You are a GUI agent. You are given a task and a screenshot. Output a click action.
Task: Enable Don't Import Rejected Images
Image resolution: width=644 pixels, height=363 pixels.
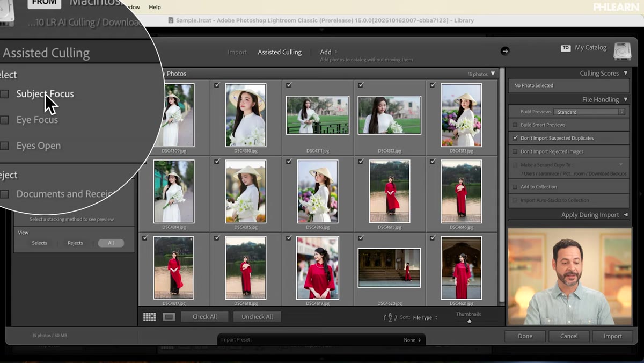[x=515, y=151]
